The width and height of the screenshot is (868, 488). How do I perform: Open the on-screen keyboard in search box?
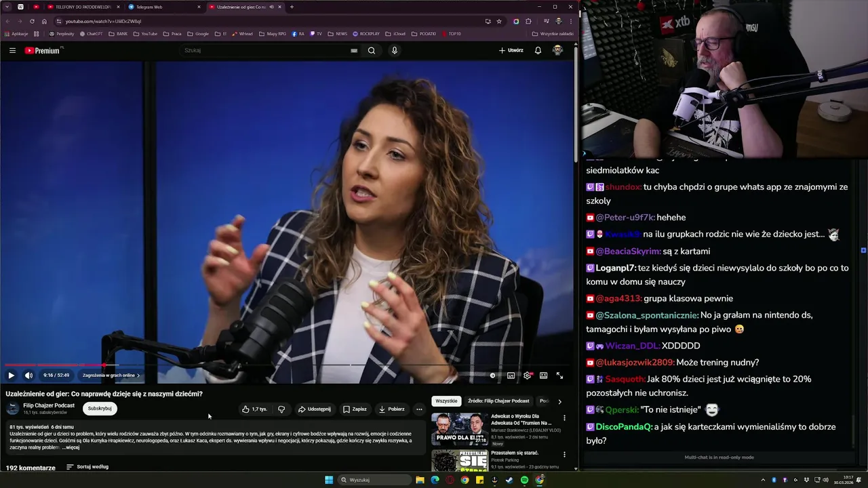click(353, 50)
